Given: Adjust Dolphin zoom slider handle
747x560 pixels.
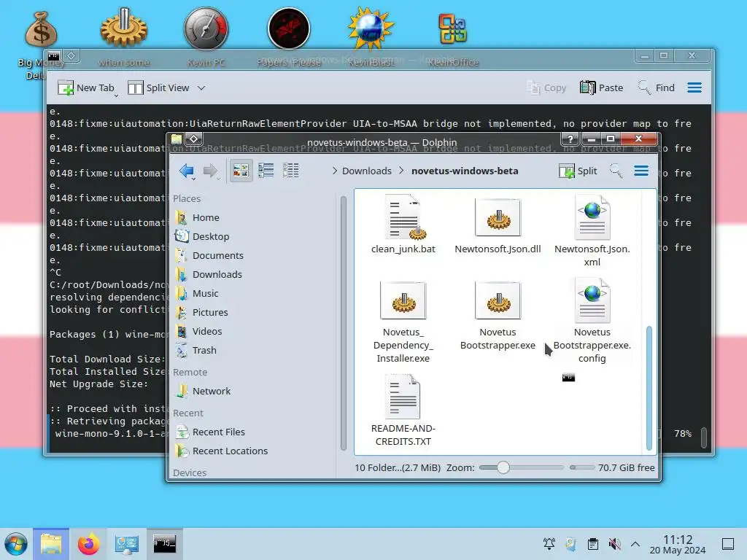Looking at the screenshot, I should (x=503, y=467).
